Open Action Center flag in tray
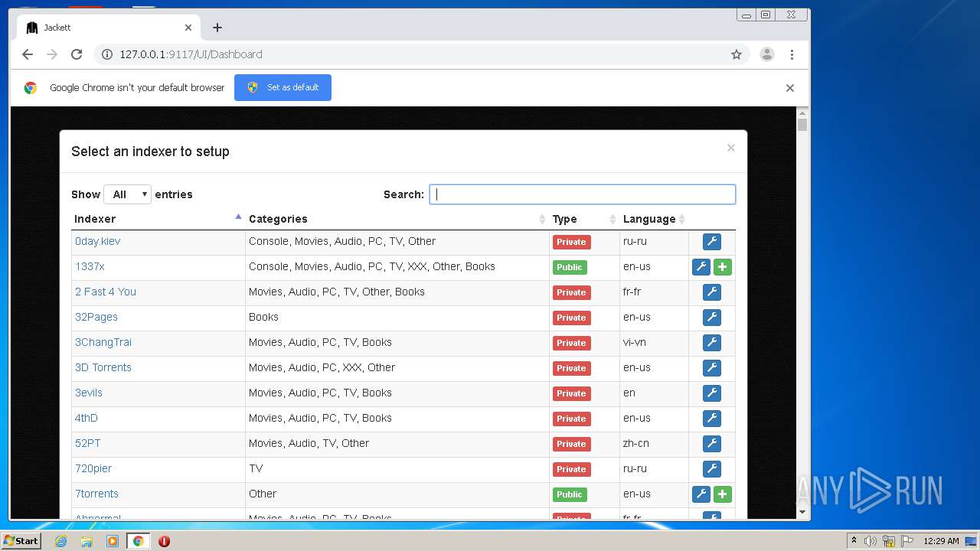This screenshot has width=980, height=551. click(x=907, y=541)
